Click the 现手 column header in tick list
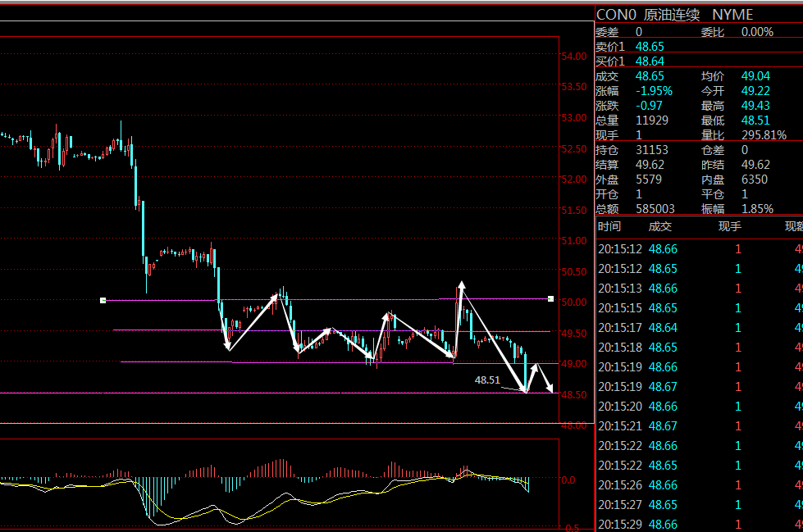 pos(729,226)
